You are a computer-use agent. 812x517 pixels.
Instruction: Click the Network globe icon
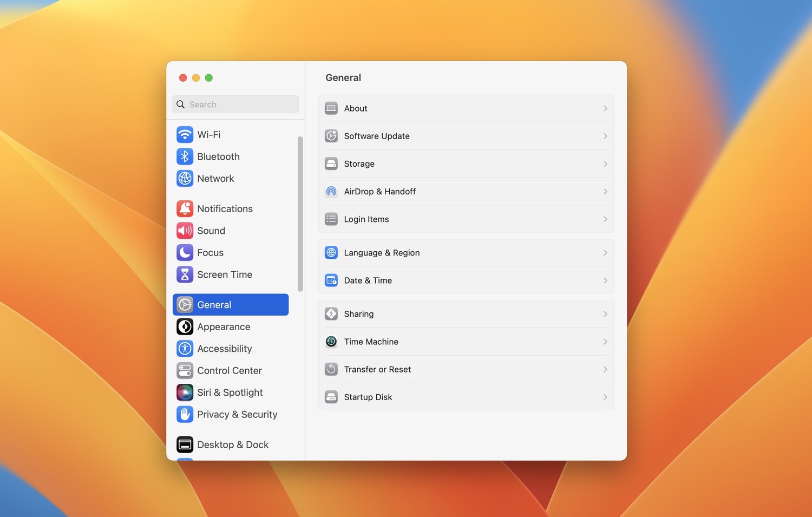(185, 178)
